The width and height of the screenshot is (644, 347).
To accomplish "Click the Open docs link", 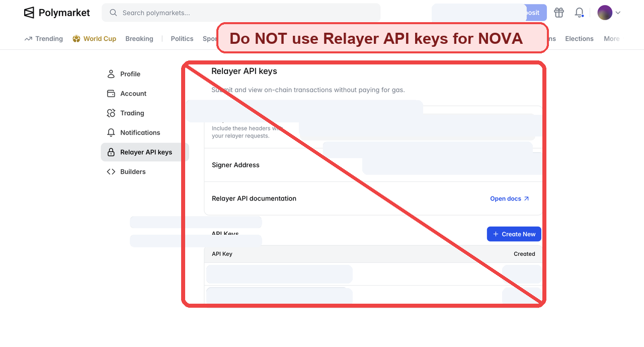I will [x=510, y=199].
